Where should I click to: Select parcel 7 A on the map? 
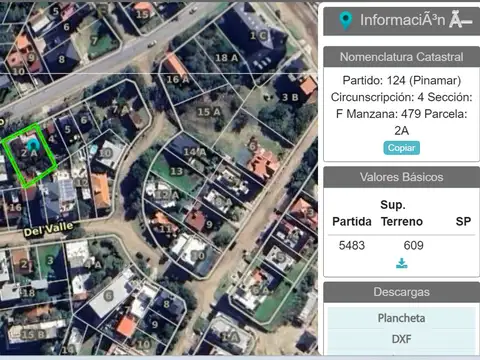tap(120, 110)
